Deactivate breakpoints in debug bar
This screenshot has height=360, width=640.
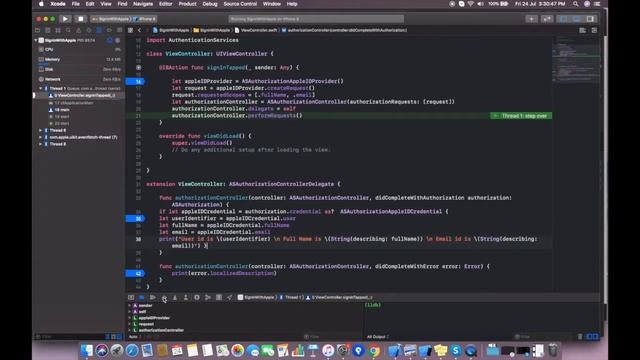[142, 298]
